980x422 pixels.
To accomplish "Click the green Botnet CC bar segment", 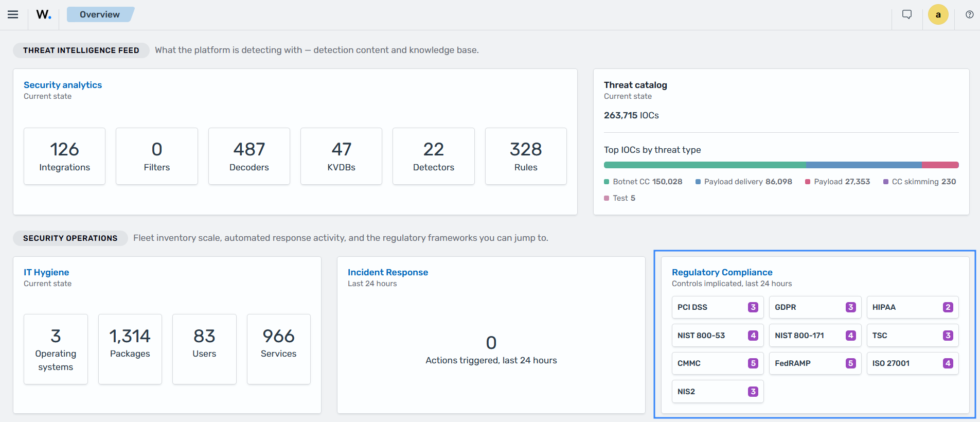I will click(705, 165).
